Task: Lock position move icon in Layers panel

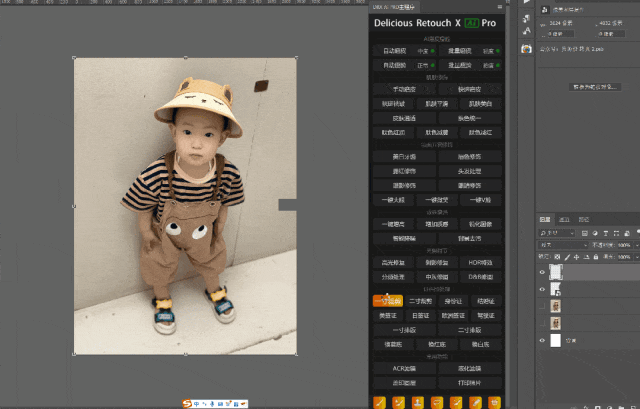Action: pyautogui.click(x=576, y=257)
